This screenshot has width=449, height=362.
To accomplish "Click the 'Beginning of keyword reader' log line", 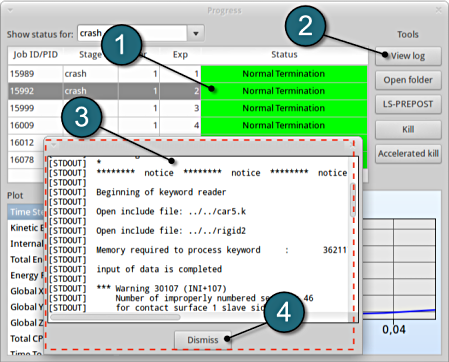I will [161, 192].
